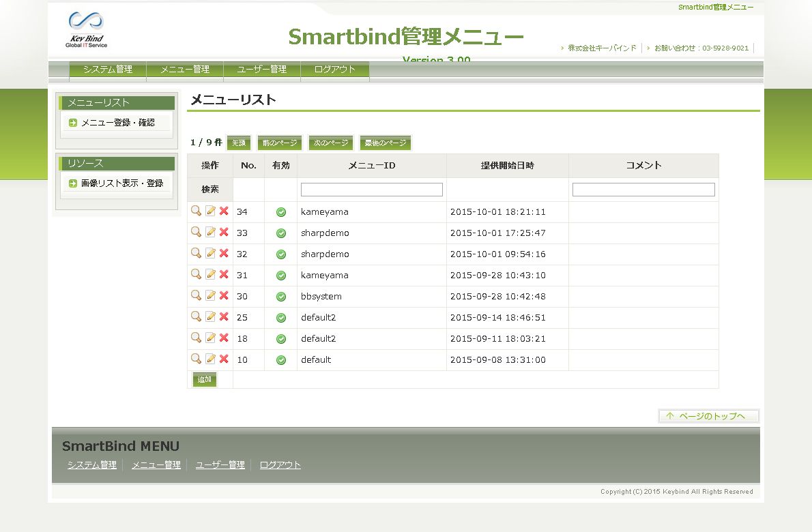Click the 1 / 9 件 page counter
The height and width of the screenshot is (532, 812).
pos(206,143)
